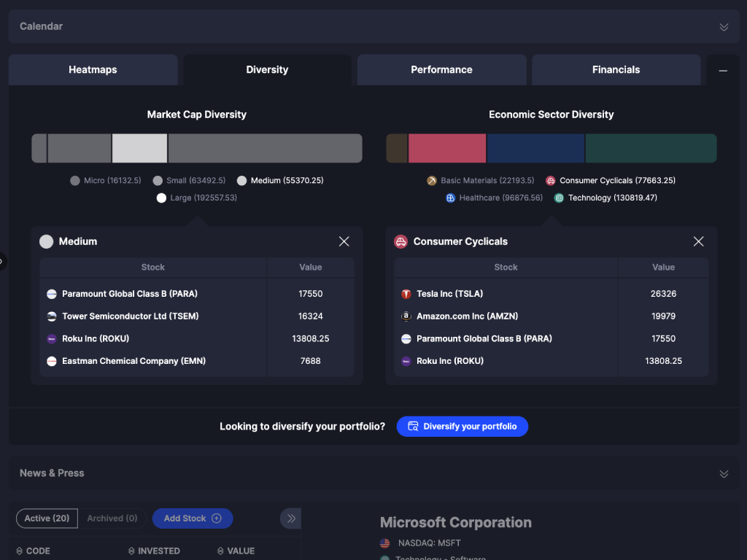The width and height of the screenshot is (747, 560).
Task: Toggle Technology (130819.47) legend item
Action: pos(605,198)
